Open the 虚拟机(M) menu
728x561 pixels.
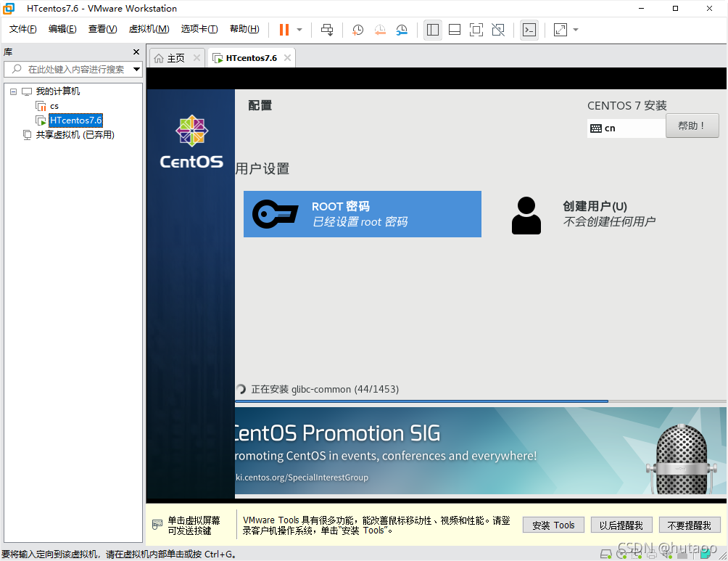point(149,29)
